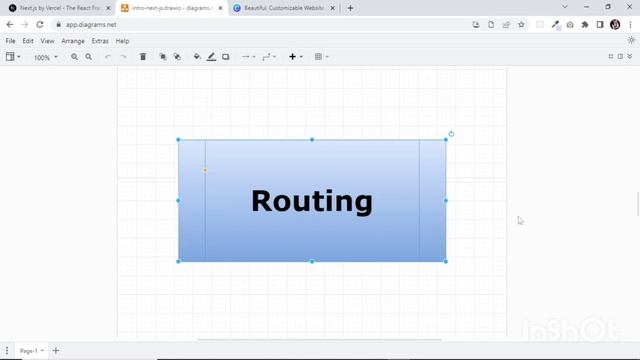Open the File menu
Viewport: 640px width, 360px height.
(x=11, y=41)
